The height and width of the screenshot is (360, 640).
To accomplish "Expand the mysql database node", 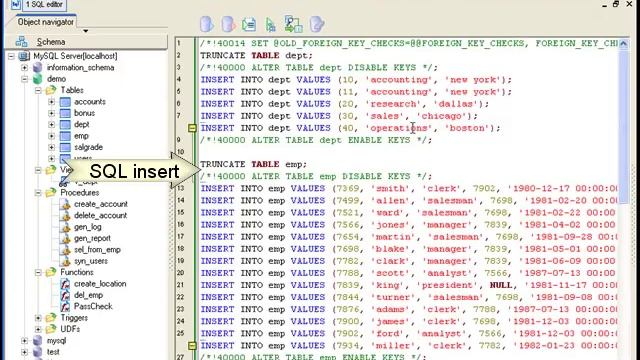I will [x=24, y=340].
